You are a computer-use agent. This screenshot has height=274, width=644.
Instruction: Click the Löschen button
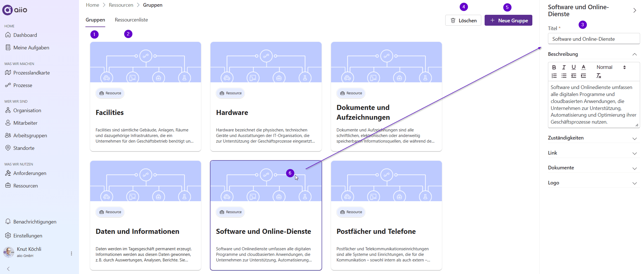click(463, 20)
